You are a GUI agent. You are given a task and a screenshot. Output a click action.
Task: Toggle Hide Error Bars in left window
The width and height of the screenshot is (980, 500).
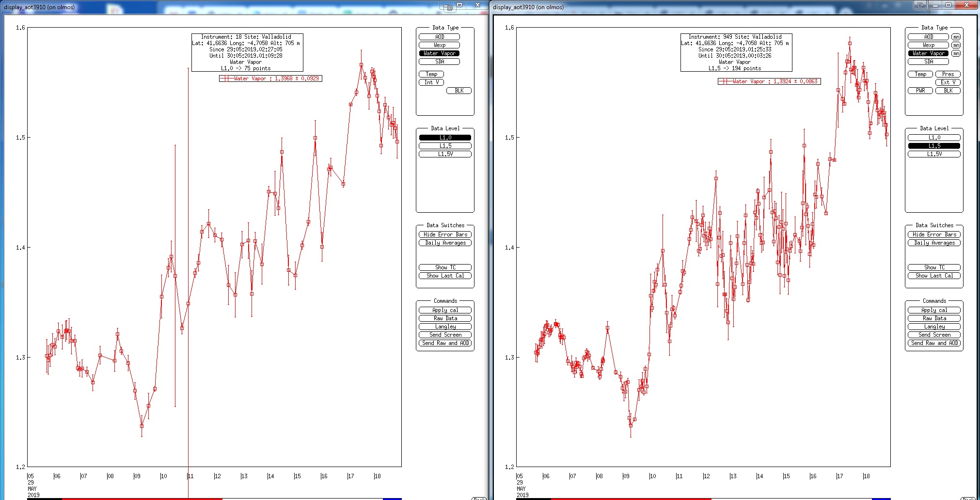tap(445, 234)
